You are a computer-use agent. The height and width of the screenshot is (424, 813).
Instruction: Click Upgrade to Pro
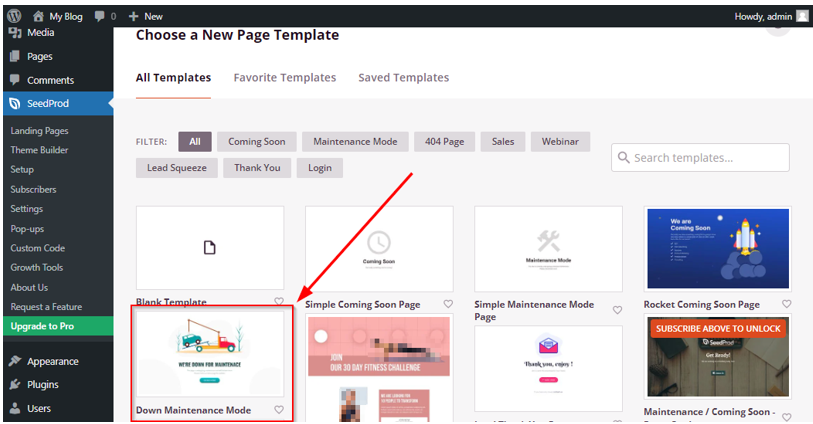coord(58,326)
